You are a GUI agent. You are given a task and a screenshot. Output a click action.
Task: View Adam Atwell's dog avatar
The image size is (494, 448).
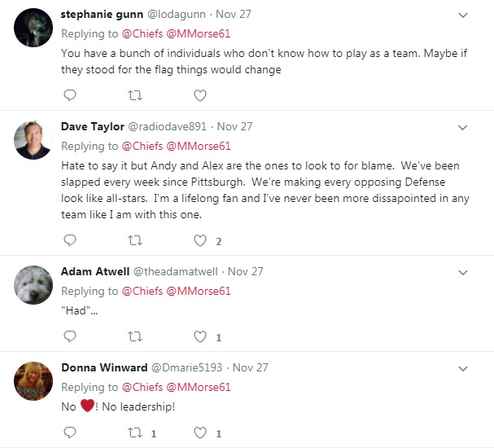tap(34, 287)
